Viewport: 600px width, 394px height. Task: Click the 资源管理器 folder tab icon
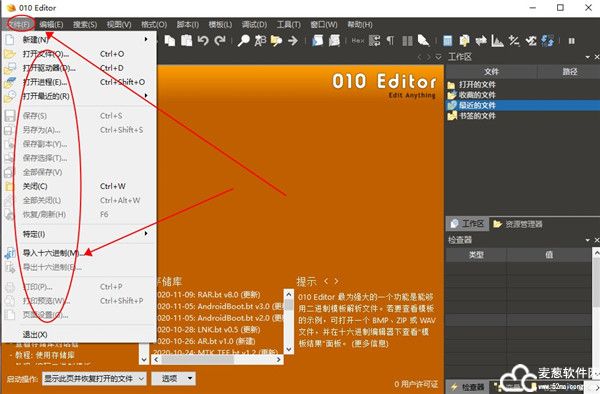point(497,224)
